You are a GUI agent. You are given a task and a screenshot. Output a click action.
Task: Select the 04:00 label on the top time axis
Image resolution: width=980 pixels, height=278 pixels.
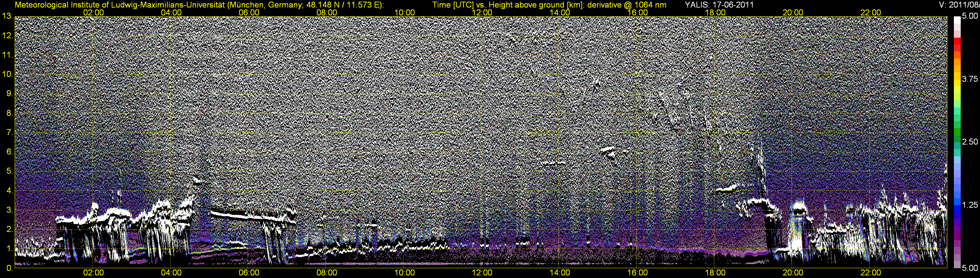point(171,12)
